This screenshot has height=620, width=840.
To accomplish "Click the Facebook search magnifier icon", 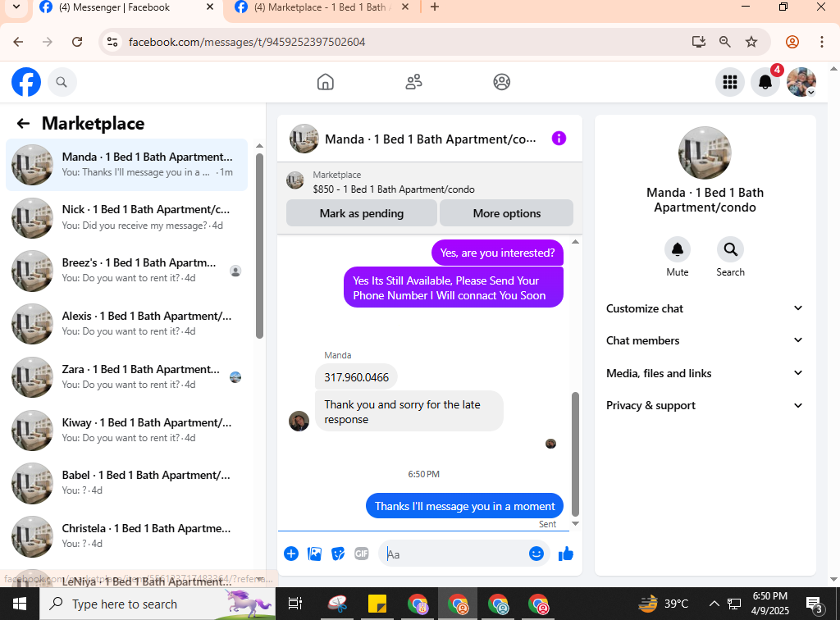I will pos(62,82).
